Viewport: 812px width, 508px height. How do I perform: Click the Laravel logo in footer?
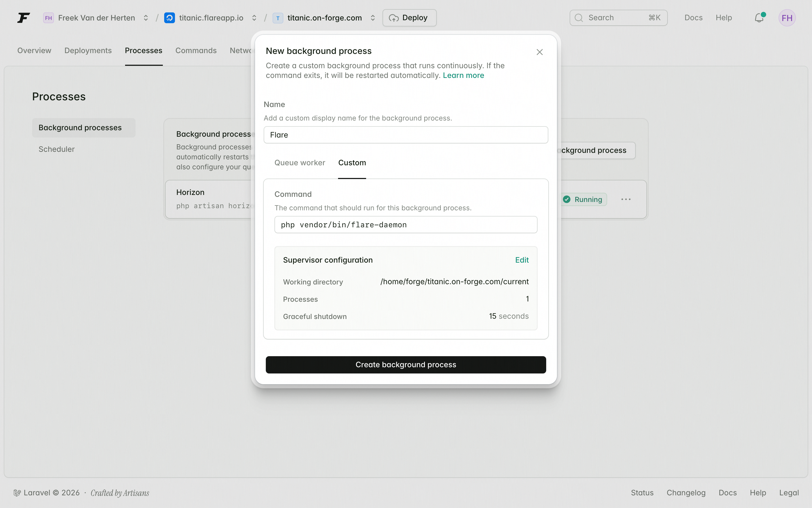[17, 493]
